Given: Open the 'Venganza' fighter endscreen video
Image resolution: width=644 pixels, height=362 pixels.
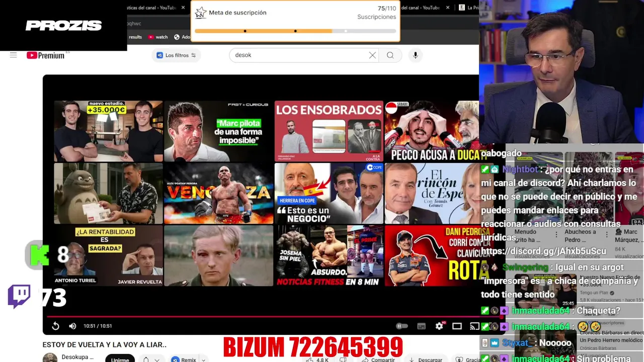Looking at the screenshot, I should [x=218, y=193].
